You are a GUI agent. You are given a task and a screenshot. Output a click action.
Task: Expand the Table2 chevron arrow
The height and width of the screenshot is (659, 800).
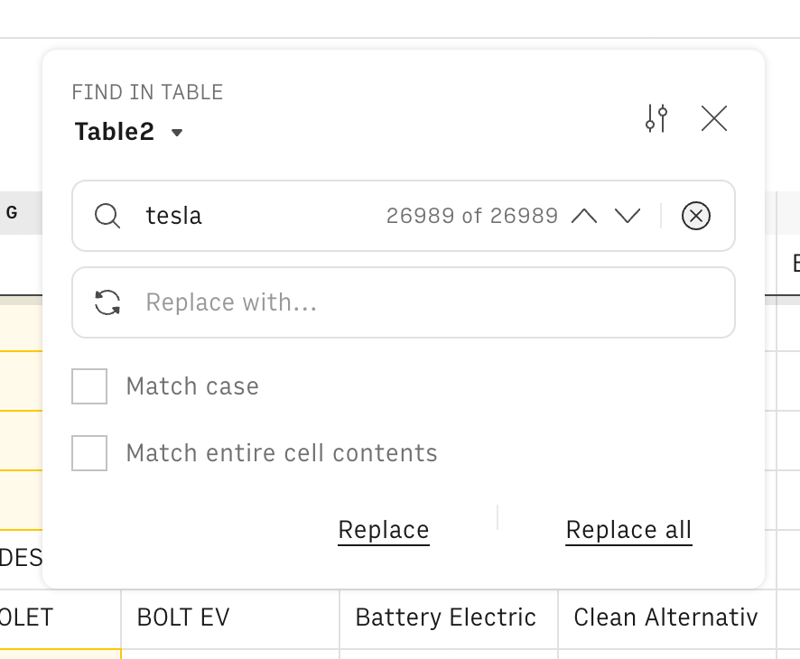click(176, 132)
